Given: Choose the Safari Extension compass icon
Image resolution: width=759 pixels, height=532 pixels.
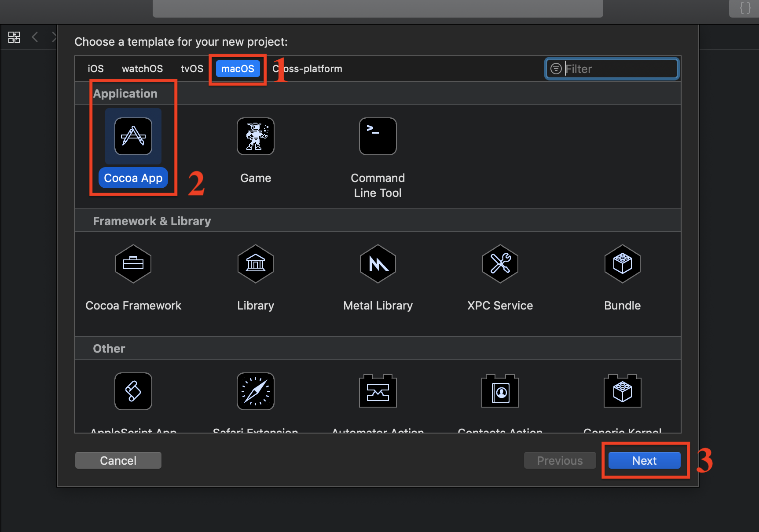Looking at the screenshot, I should [256, 391].
